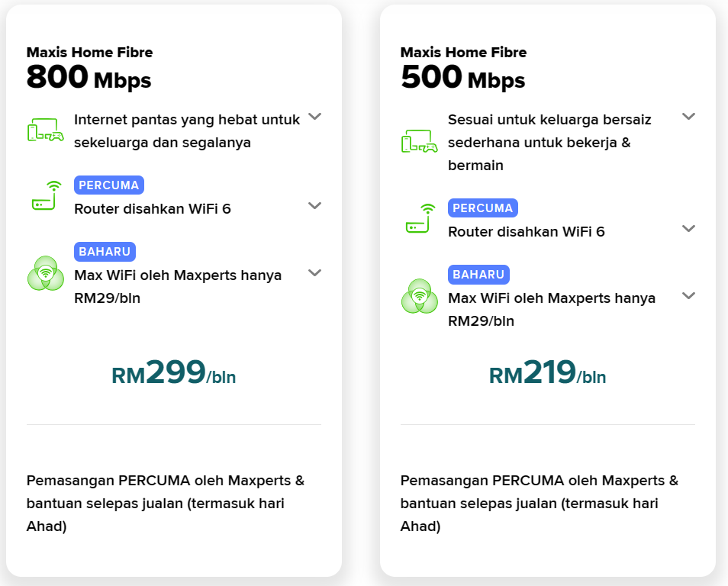
Task: Expand Max WiFi details in 800 Mbps plan
Action: [x=314, y=272]
